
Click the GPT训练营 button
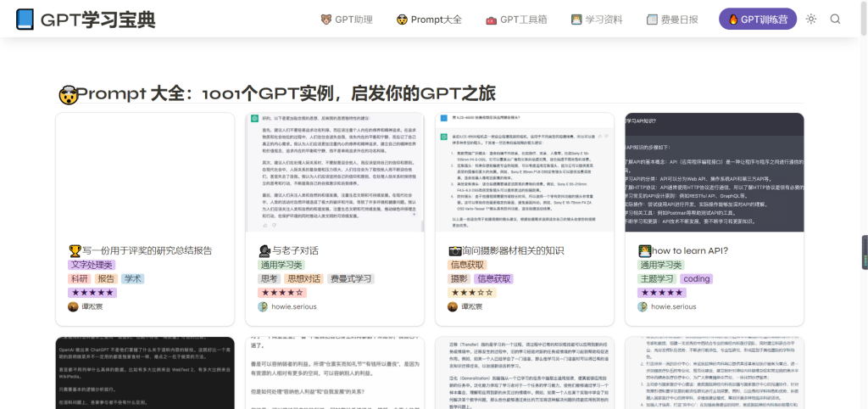[758, 19]
